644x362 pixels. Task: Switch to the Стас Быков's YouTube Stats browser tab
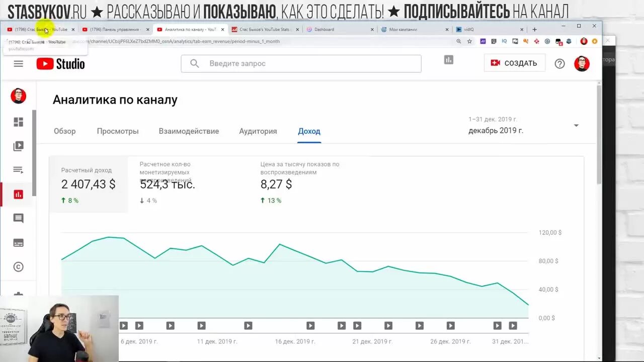click(x=265, y=30)
